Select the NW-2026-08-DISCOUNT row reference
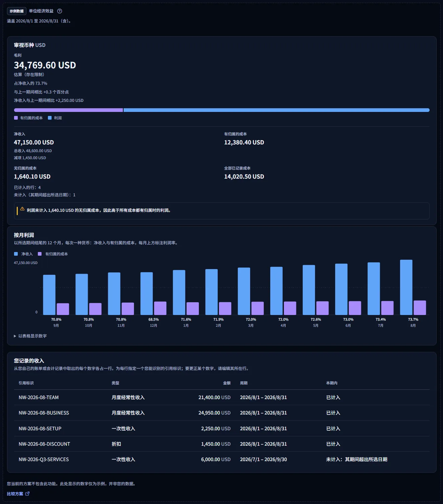Image resolution: width=443 pixels, height=504 pixels. 44,444
